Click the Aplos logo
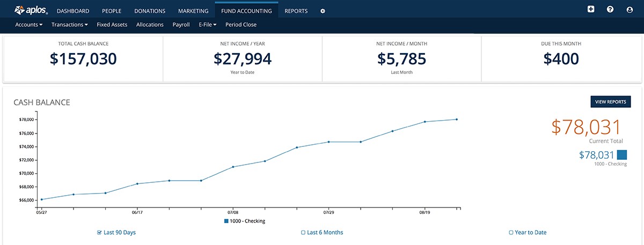644x245 pixels. click(31, 10)
